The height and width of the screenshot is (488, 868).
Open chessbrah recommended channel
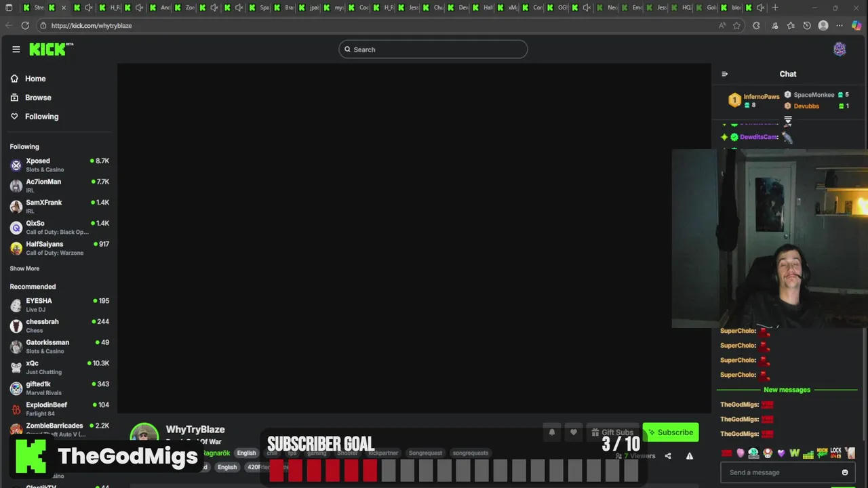click(x=60, y=325)
